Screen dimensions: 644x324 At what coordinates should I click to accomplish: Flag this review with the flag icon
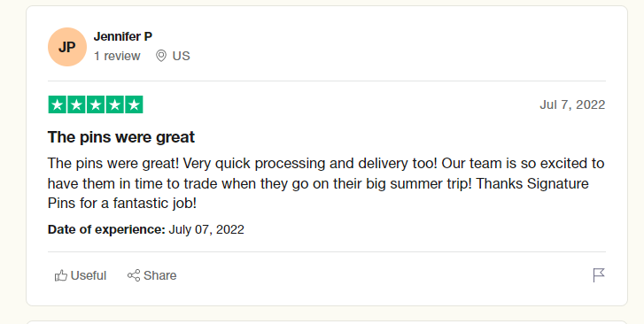point(599,275)
